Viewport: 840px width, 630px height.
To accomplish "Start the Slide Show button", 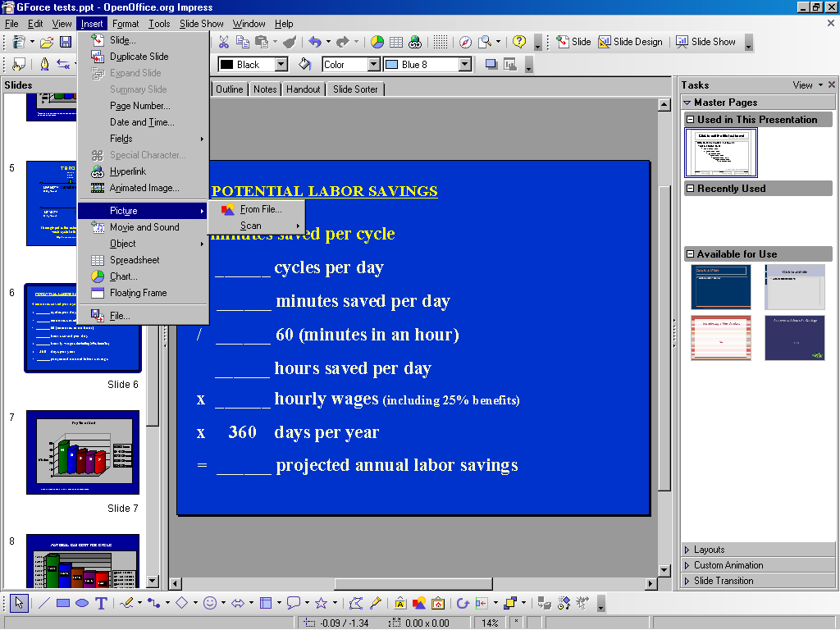I will [x=705, y=42].
